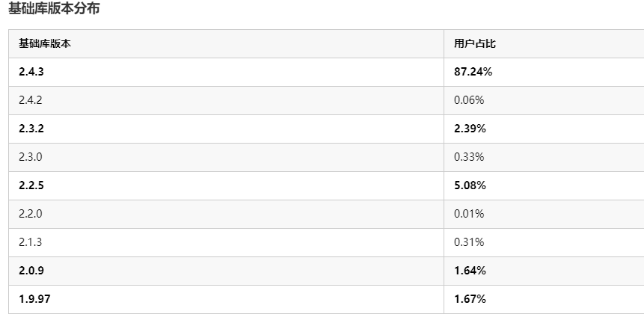The height and width of the screenshot is (323, 644).
Task: Select version 2.2.5 cell
Action: pos(32,185)
